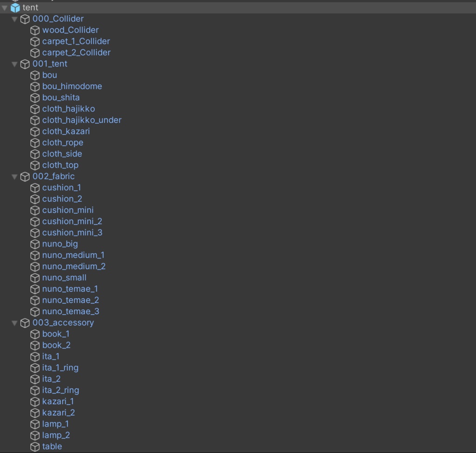Click the blue prefab icon of tent
Viewport: 476px width, 453px height.
point(15,8)
